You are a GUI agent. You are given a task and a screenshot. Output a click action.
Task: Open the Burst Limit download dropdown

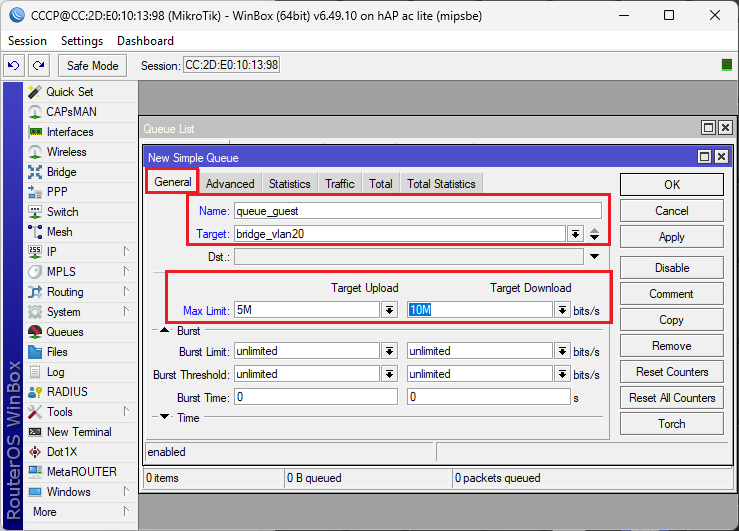click(562, 351)
